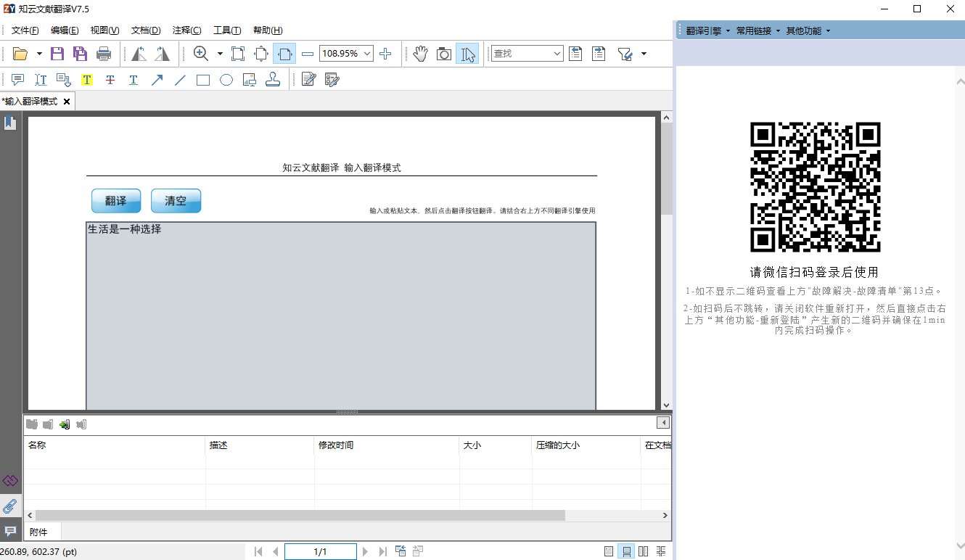Open the 翻译引擎 dropdown menu
This screenshot has height=560, width=965.
707,30
